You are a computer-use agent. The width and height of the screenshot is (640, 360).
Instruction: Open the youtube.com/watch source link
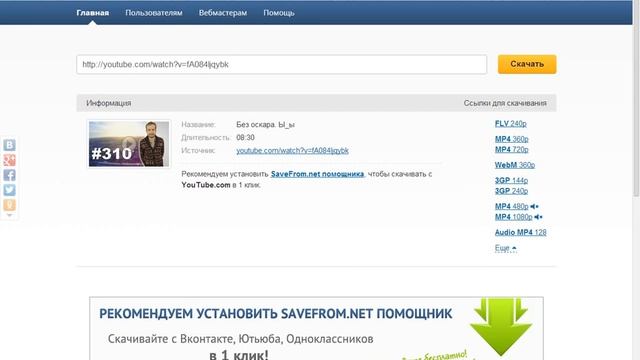pyautogui.click(x=292, y=151)
